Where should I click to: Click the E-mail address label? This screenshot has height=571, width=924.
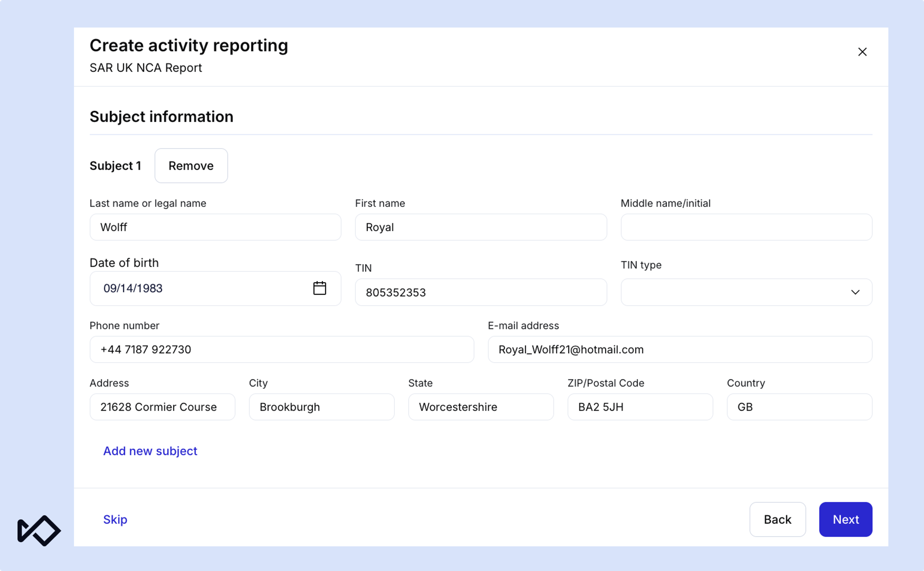523,325
